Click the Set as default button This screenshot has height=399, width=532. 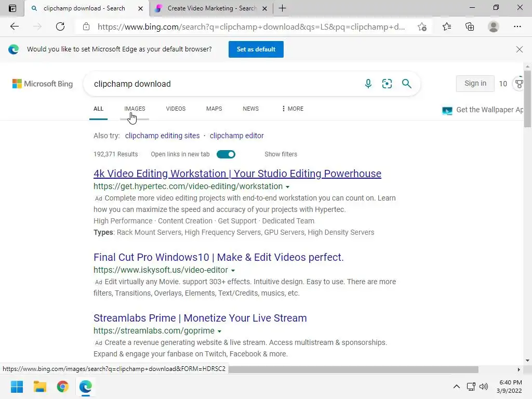(x=256, y=49)
